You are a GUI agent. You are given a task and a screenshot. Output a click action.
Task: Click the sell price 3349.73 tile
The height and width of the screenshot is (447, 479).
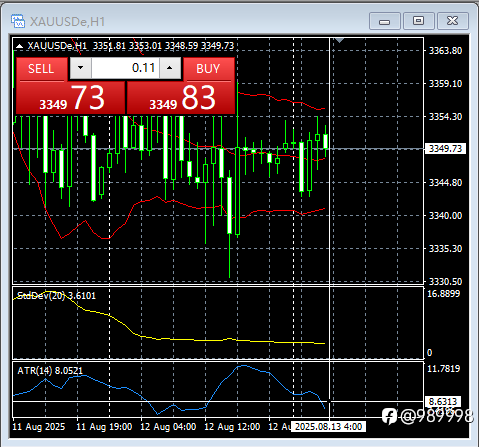point(71,98)
